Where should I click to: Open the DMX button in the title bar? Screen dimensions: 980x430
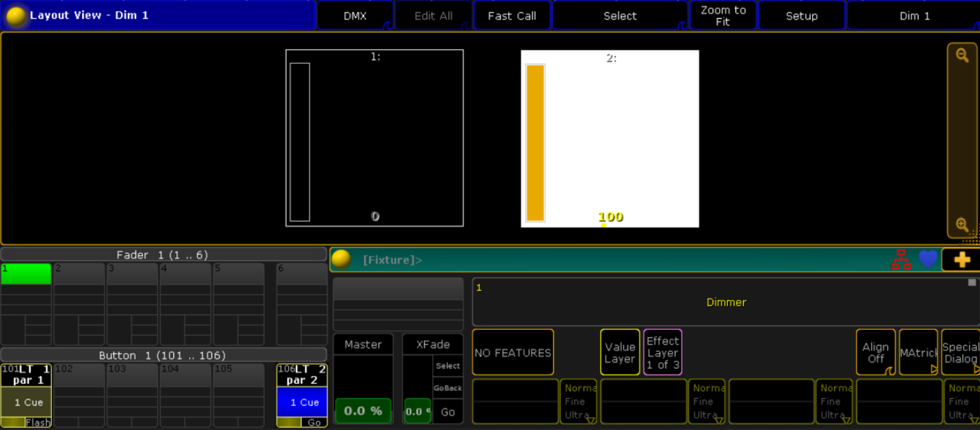[x=355, y=16]
